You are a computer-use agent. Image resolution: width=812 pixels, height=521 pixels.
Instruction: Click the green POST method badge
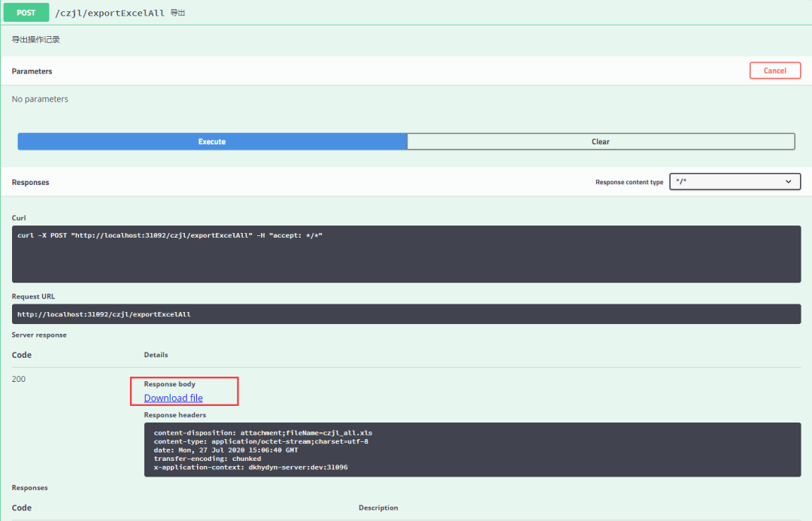click(26, 13)
